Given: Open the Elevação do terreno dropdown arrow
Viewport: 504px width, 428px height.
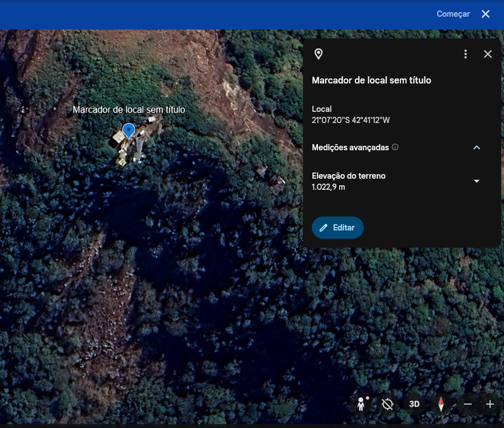Looking at the screenshot, I should pos(476,181).
